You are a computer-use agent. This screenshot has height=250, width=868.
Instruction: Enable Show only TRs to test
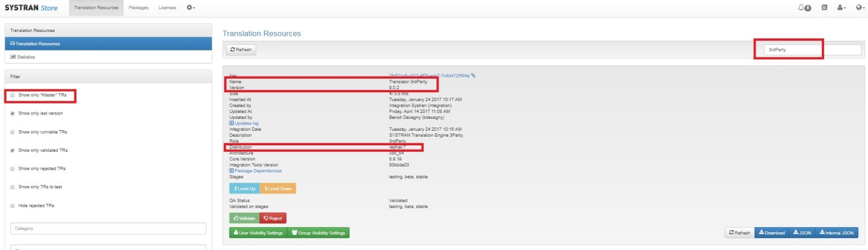(12, 187)
